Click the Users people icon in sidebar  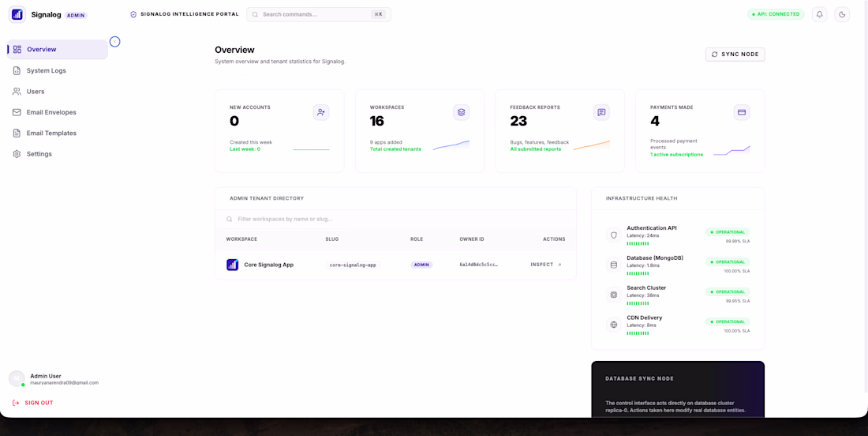(x=17, y=92)
